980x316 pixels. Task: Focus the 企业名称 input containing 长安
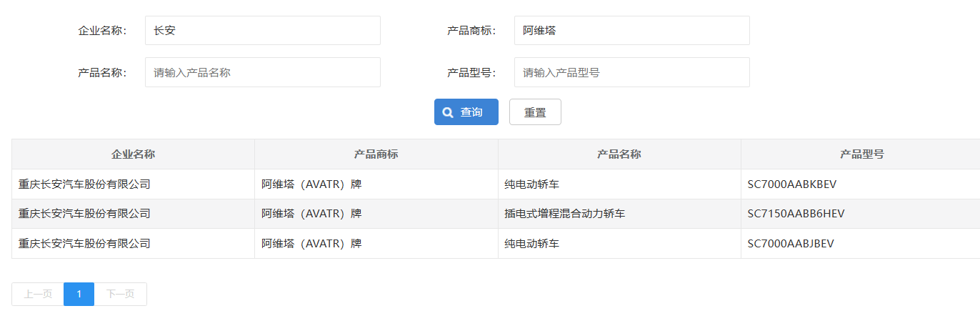coord(262,31)
